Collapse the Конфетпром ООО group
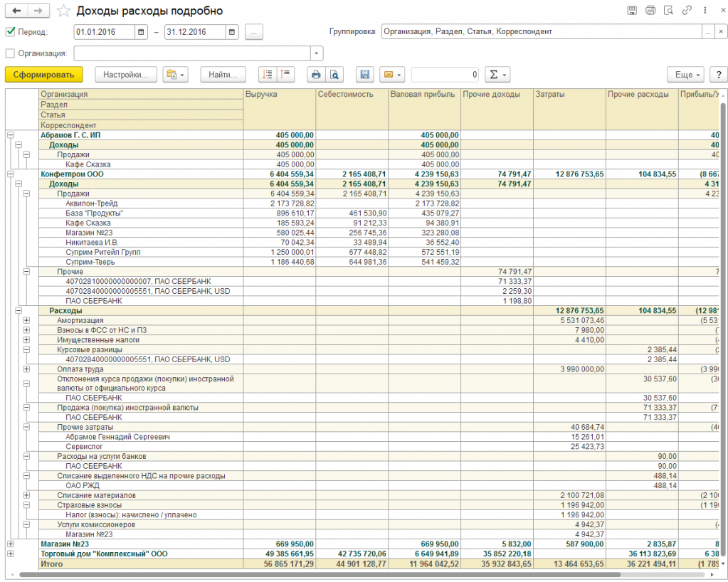 10,174
